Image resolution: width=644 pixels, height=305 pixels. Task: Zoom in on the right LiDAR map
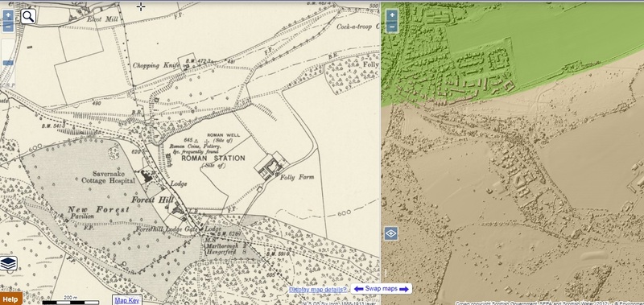click(392, 15)
